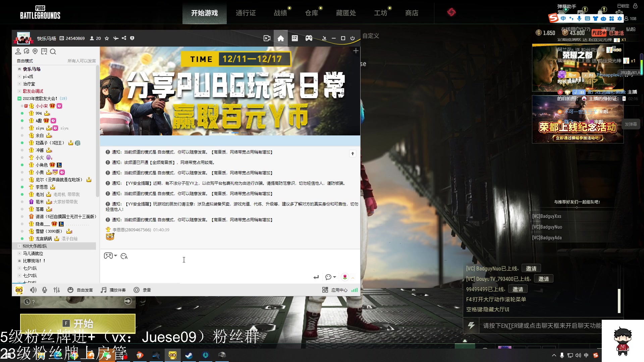Toggle the microphone in YY bottom bar
Viewport: 644px width, 362px height.
click(x=45, y=290)
